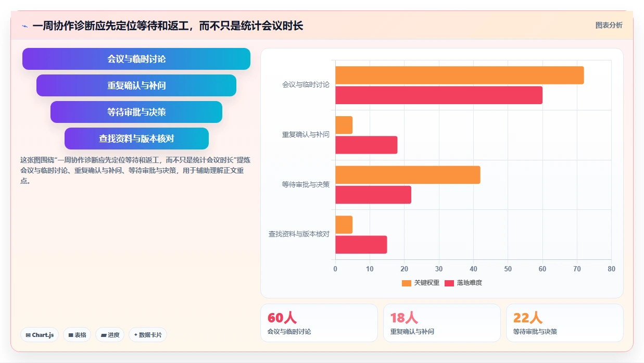Click the red bar for 等待审批与决策
644x363 pixels.
click(x=373, y=195)
